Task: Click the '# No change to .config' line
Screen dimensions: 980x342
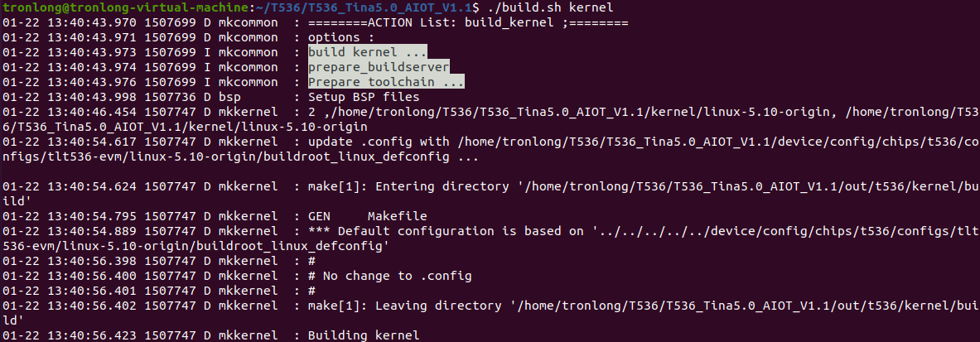Action: click(x=390, y=276)
